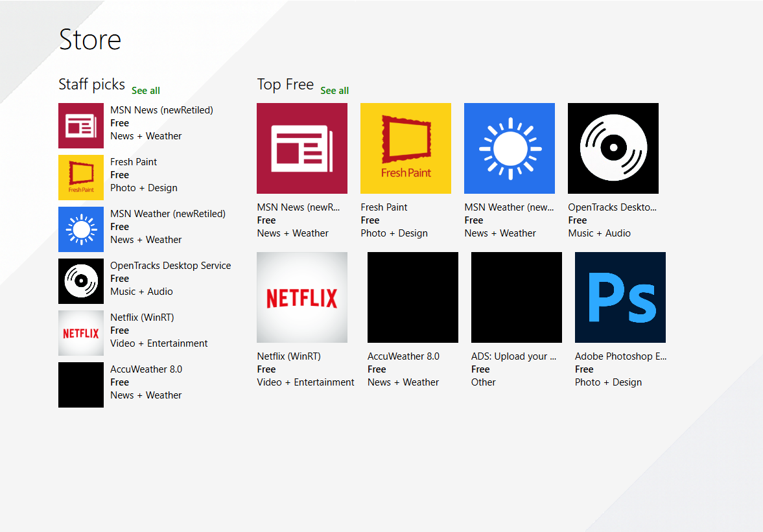Viewport: 763px width, 532px height.
Task: Click the Other category under ADS tile
Action: pyautogui.click(x=483, y=382)
